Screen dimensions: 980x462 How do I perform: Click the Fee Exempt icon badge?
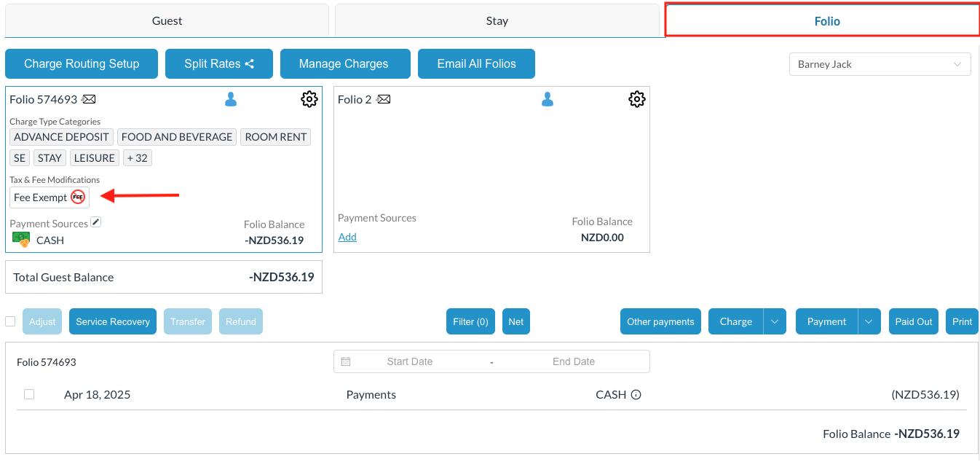coord(78,197)
